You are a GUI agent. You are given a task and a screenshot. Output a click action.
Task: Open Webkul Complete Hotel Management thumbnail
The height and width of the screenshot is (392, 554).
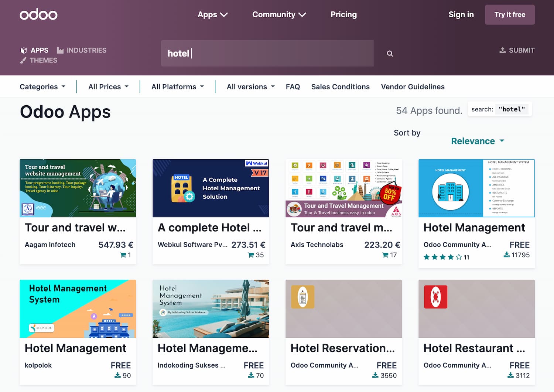(x=211, y=188)
